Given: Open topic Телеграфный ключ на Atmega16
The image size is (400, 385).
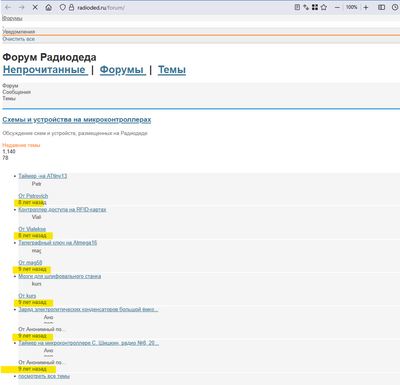Looking at the screenshot, I should (58, 243).
